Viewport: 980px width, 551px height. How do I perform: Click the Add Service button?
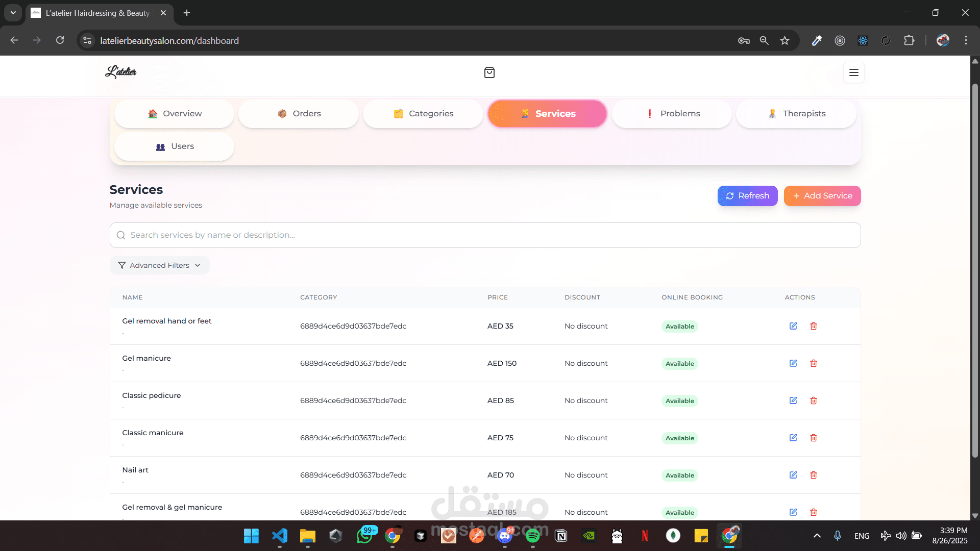822,196
